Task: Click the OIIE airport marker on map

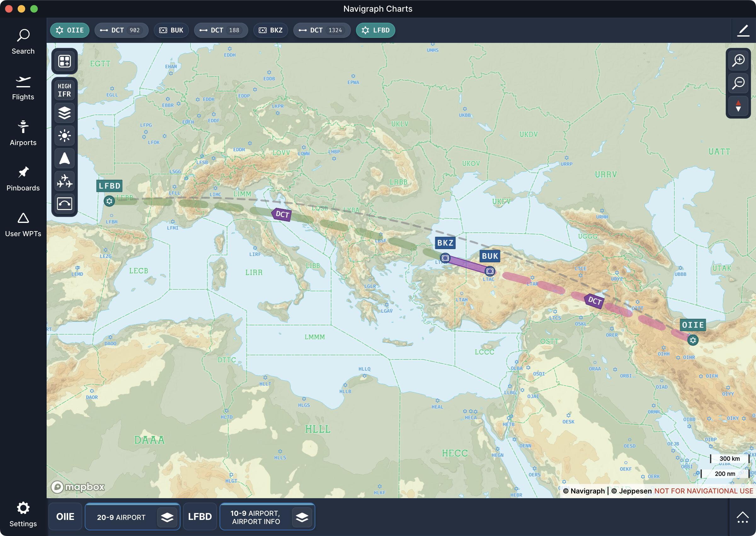Action: [x=693, y=340]
